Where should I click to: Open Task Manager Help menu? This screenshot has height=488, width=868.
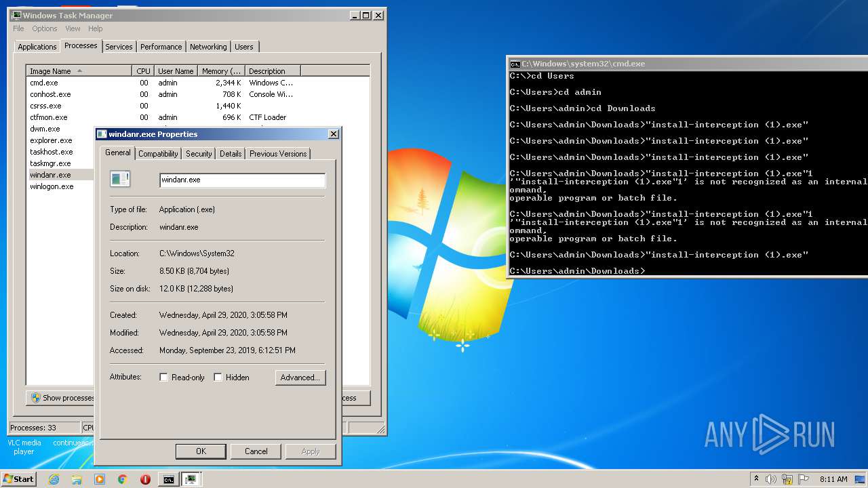click(x=95, y=28)
